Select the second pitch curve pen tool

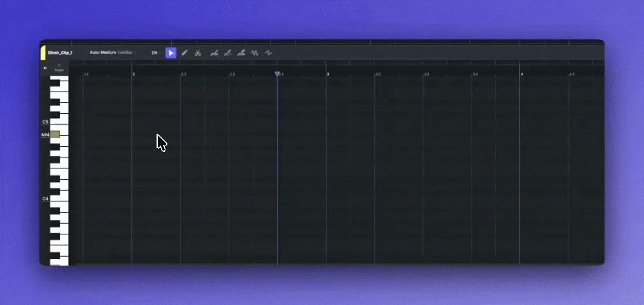(x=228, y=53)
